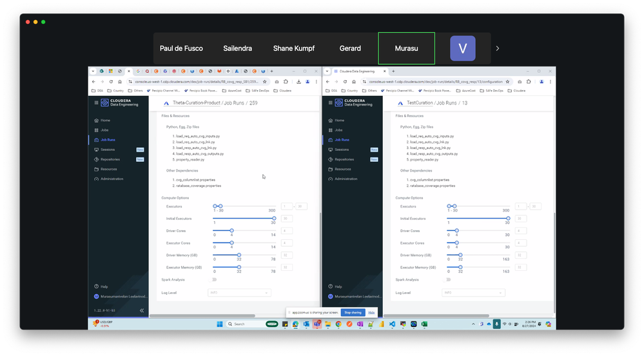Open the TestCuration breadcrumb link
644x356 pixels.
[x=420, y=103]
